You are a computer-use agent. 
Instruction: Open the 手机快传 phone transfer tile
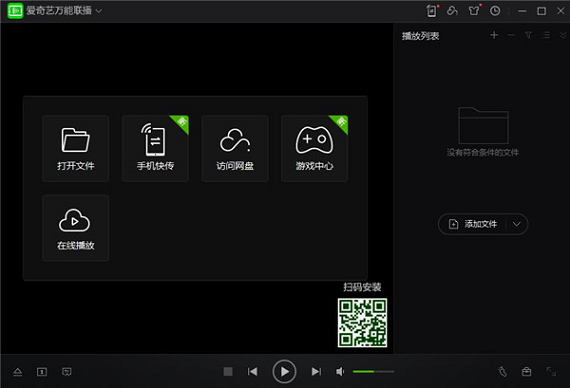click(x=155, y=148)
